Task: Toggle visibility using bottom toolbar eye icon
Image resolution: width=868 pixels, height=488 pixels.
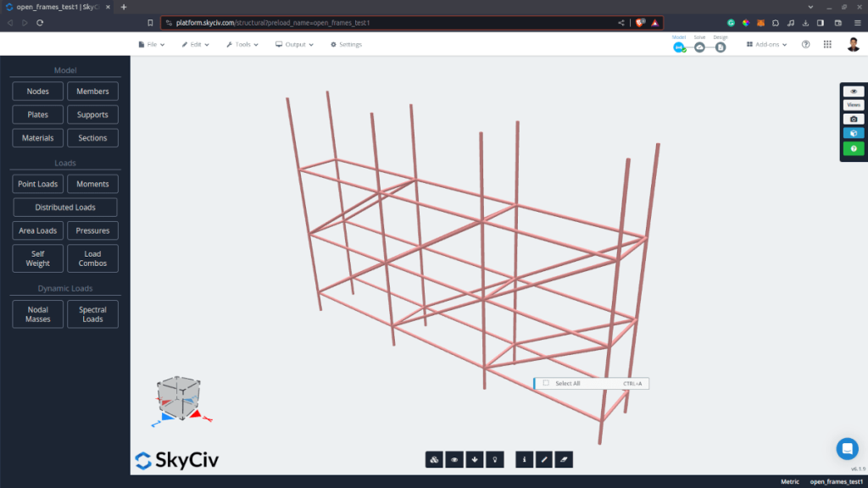Action: click(x=454, y=459)
